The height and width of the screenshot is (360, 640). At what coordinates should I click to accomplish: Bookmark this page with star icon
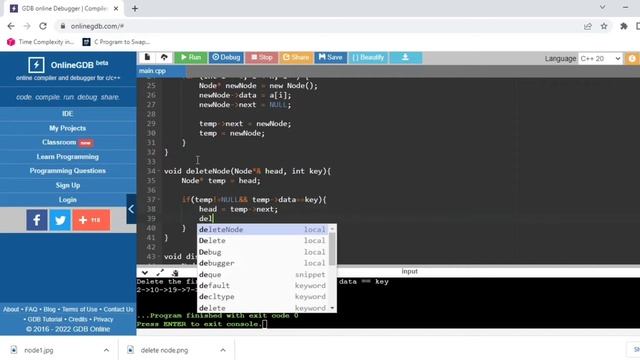[604, 26]
